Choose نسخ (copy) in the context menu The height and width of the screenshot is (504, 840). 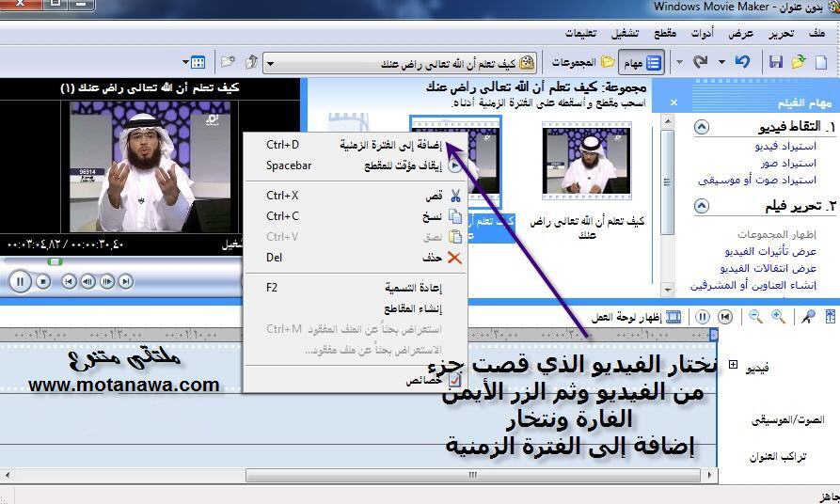click(356, 216)
